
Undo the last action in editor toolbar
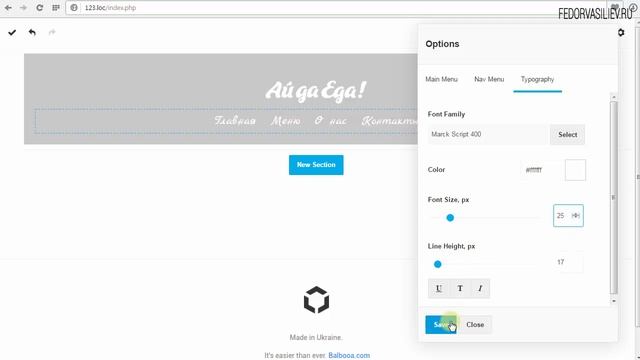32,32
